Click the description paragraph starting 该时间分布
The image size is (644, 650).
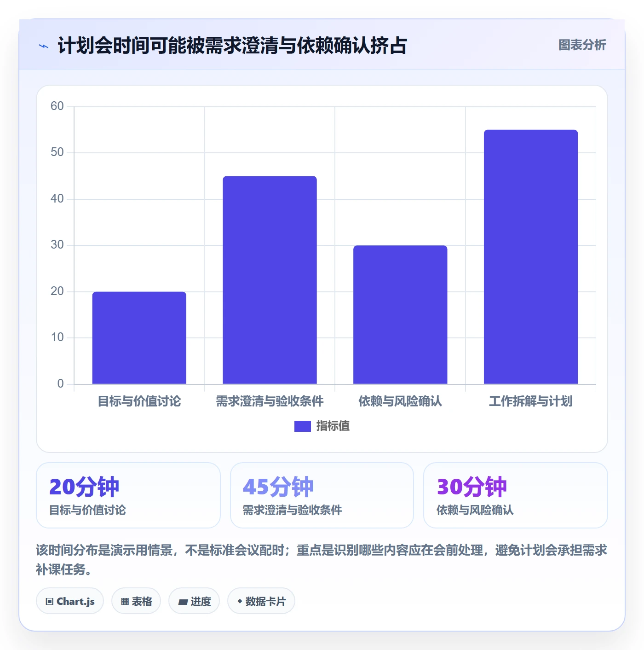(322, 560)
